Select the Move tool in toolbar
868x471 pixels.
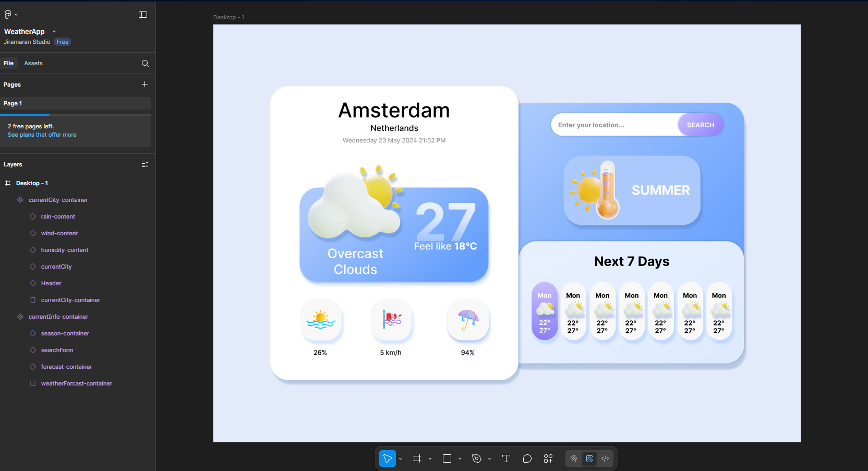[x=387, y=458]
